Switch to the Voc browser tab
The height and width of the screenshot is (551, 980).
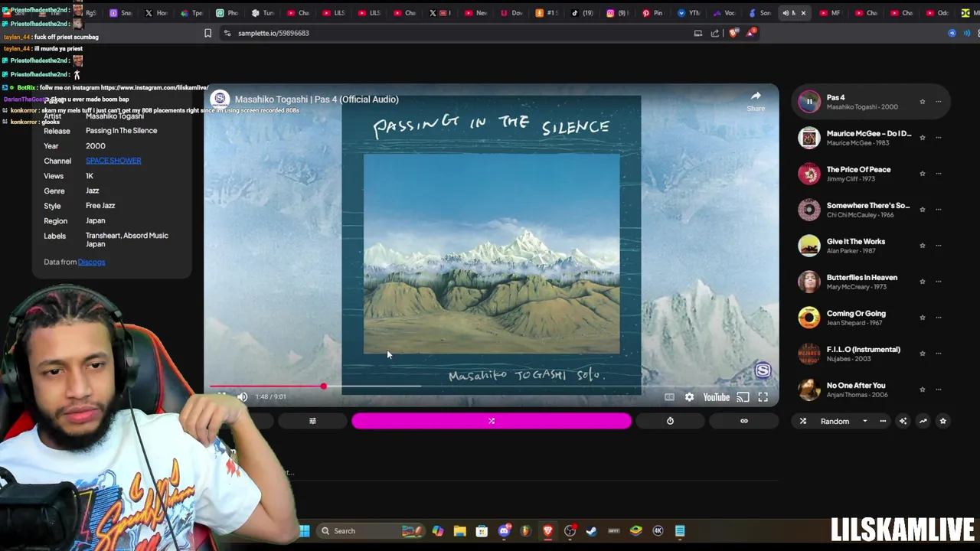[x=724, y=13]
